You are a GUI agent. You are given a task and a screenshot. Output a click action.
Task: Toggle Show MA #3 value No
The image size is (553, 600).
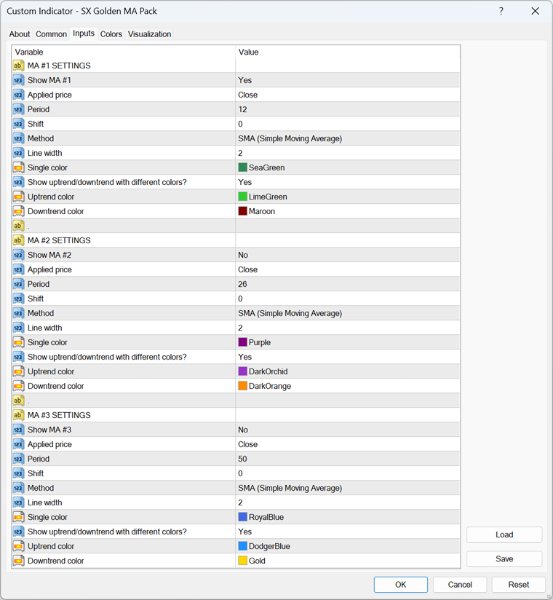(x=243, y=430)
